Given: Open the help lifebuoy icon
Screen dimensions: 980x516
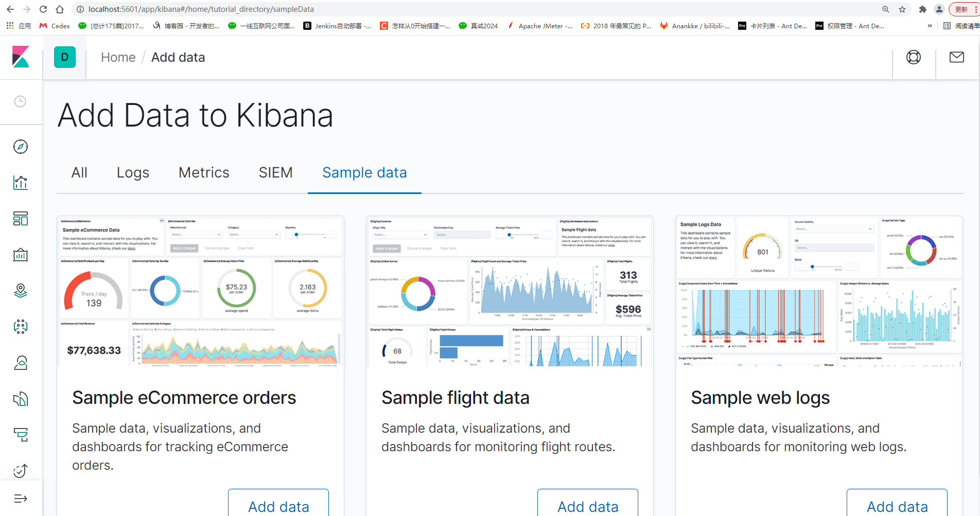Looking at the screenshot, I should point(914,57).
